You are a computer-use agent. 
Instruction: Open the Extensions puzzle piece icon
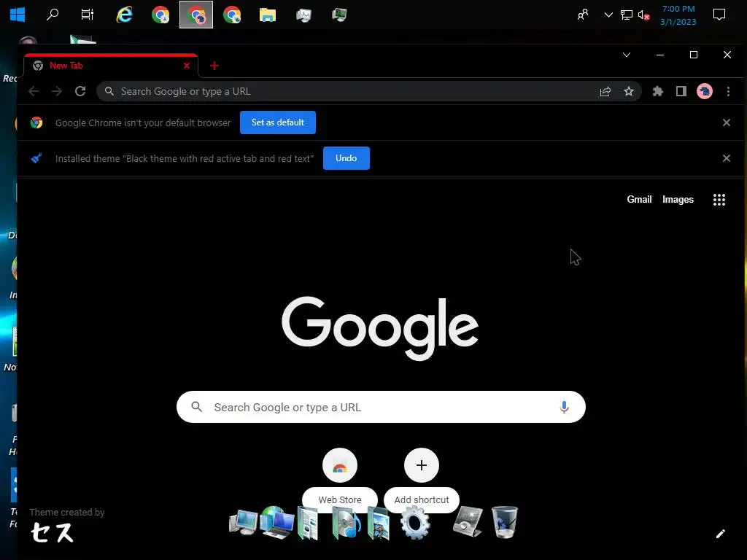(x=658, y=91)
